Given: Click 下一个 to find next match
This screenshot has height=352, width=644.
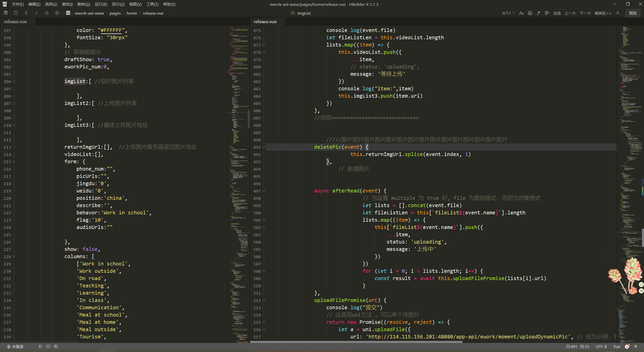Looking at the screenshot, I should point(585,13).
